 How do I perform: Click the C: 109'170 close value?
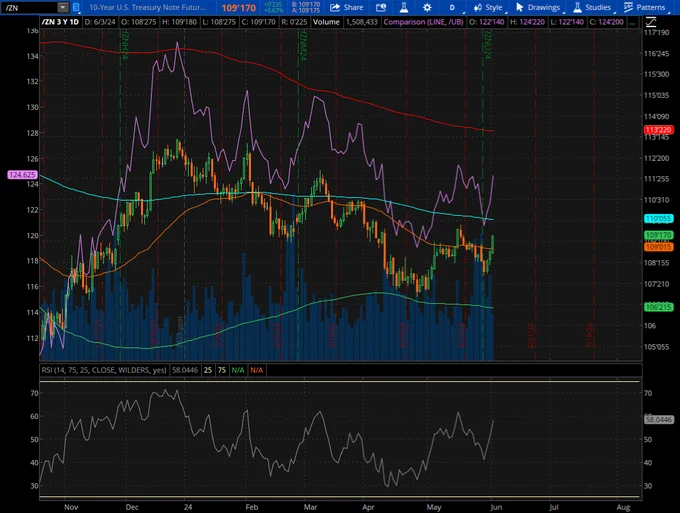point(258,22)
